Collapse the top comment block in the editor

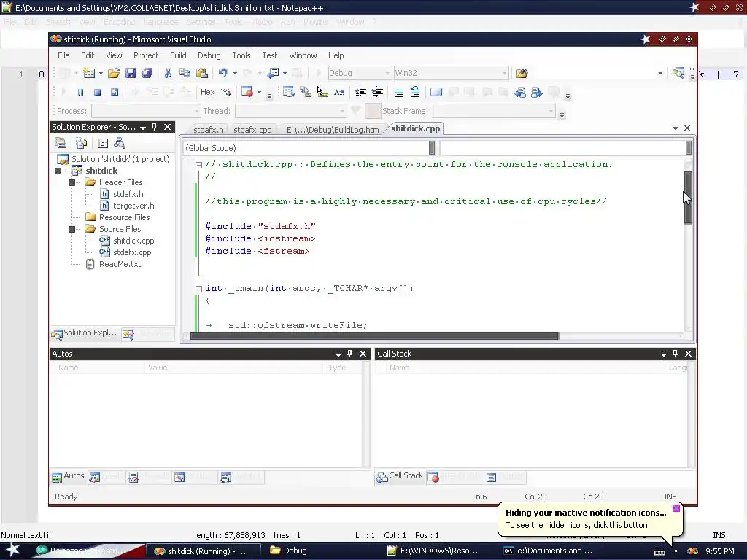pos(198,165)
